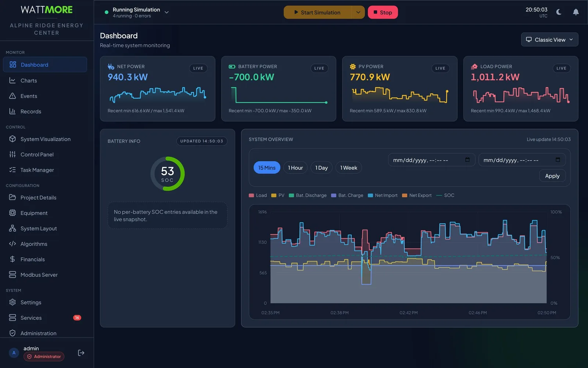
Task: Open Settings gear icon
Action: pos(12,302)
